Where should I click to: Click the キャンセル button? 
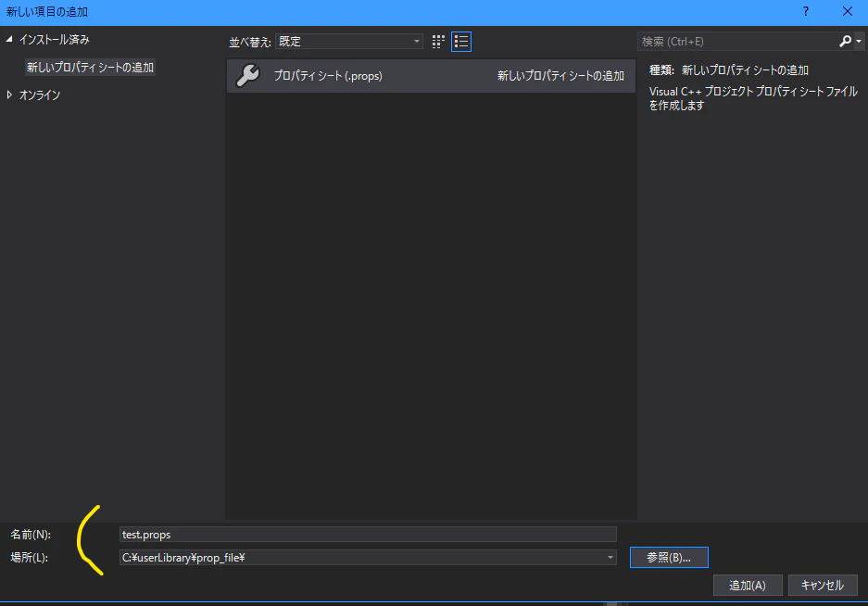[x=823, y=585]
